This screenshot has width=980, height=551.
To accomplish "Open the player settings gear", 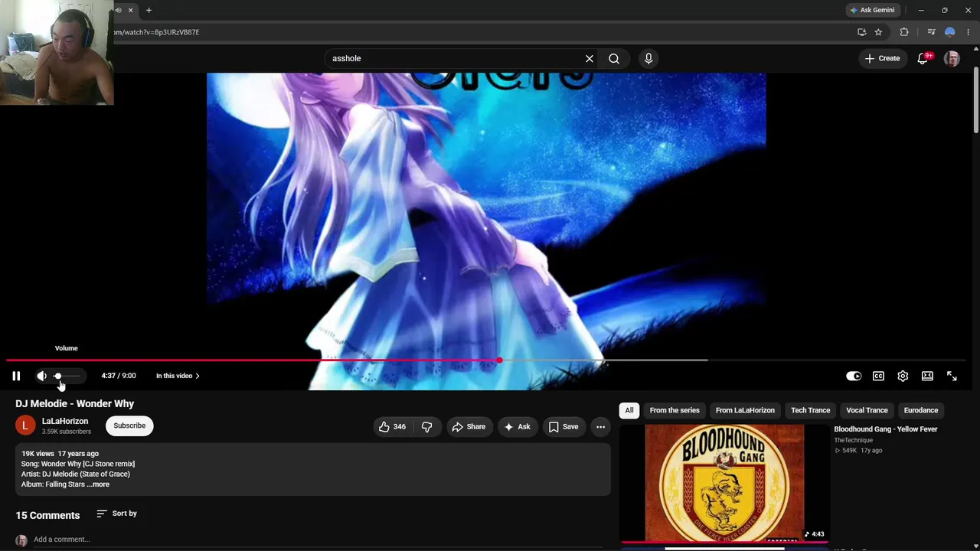I will (903, 376).
